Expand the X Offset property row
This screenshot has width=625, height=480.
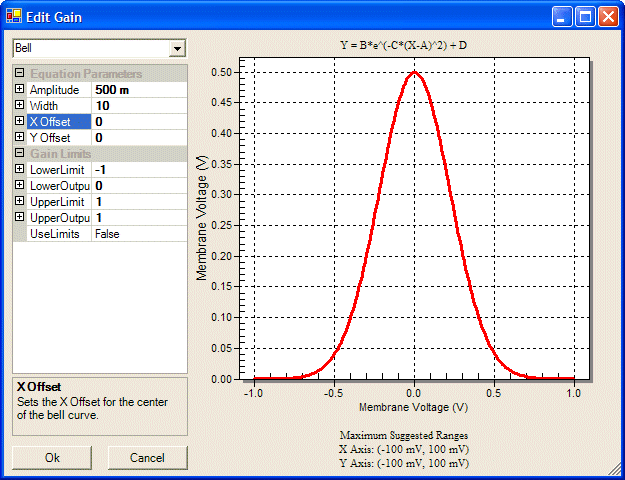coord(20,121)
